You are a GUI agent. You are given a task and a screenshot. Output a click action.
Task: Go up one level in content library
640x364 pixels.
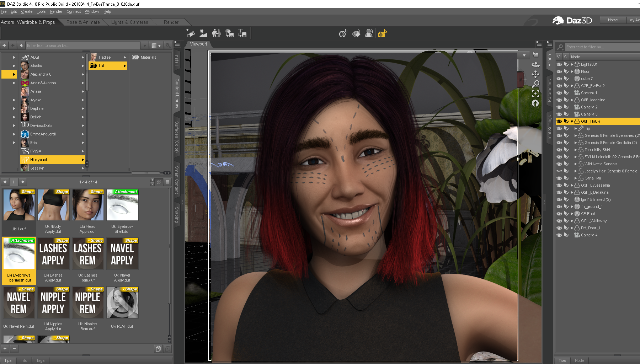pos(21,45)
